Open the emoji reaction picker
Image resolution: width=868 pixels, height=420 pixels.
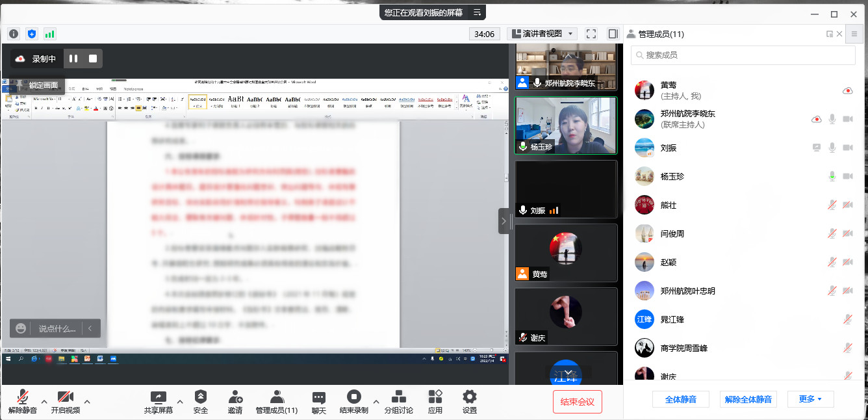click(x=21, y=328)
